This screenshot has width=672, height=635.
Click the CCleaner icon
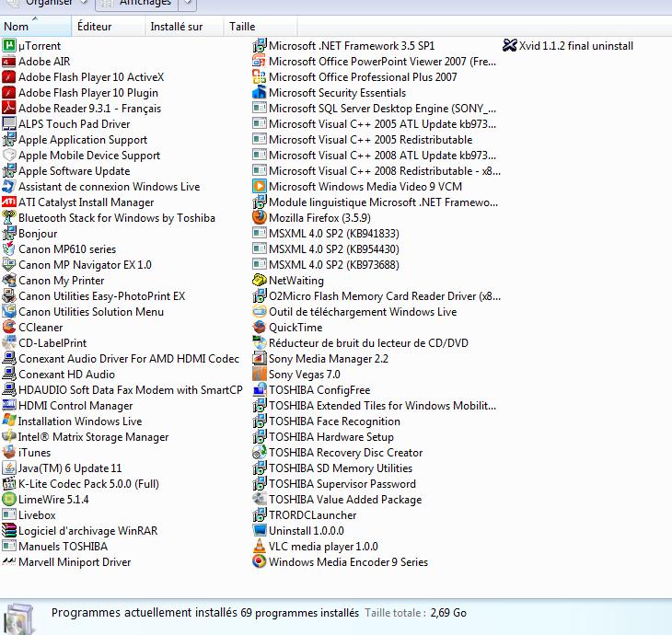[9, 327]
